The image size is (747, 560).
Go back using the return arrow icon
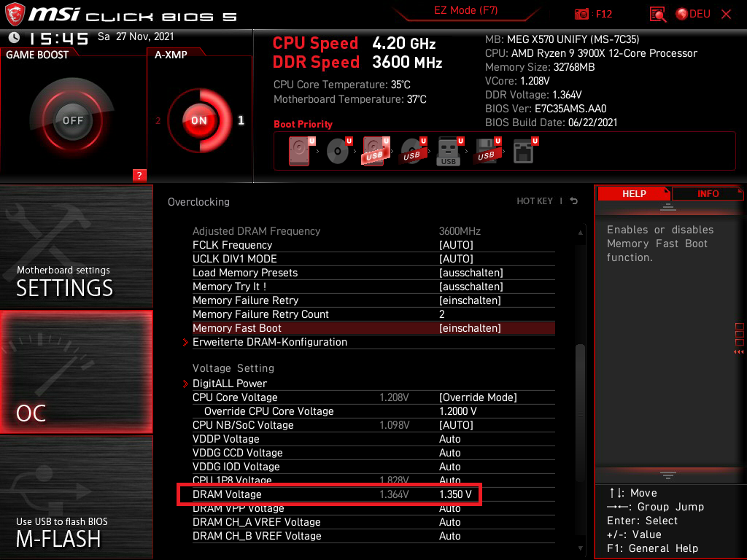point(574,201)
